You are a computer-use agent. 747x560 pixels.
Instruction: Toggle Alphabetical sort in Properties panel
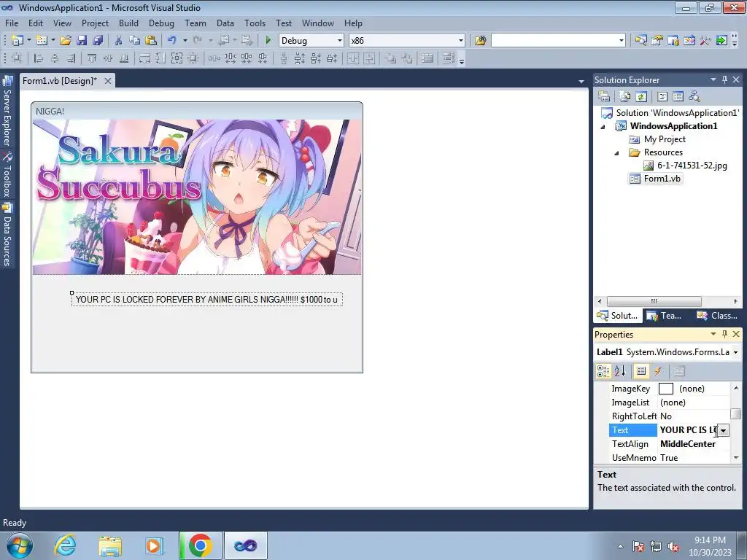(620, 371)
